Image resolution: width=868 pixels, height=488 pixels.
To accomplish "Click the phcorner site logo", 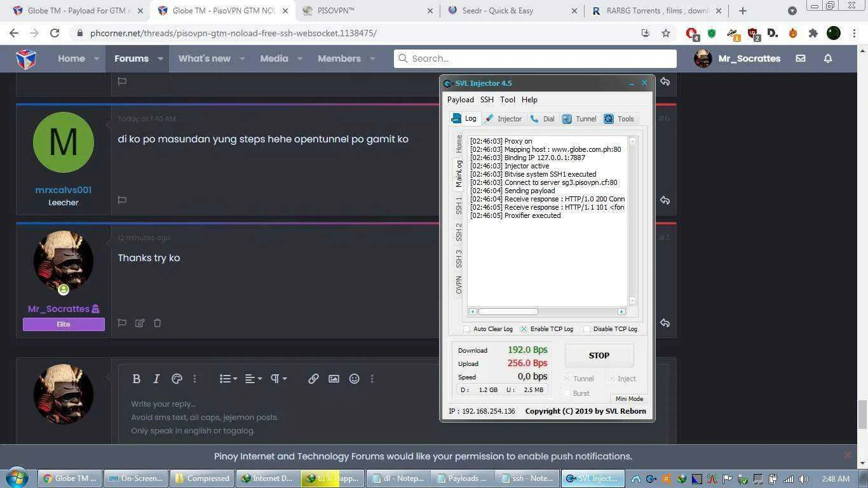I will point(26,58).
